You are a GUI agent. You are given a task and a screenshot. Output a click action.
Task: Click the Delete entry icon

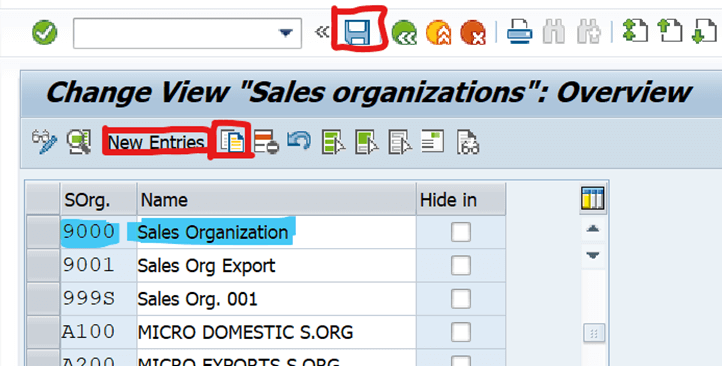point(266,141)
